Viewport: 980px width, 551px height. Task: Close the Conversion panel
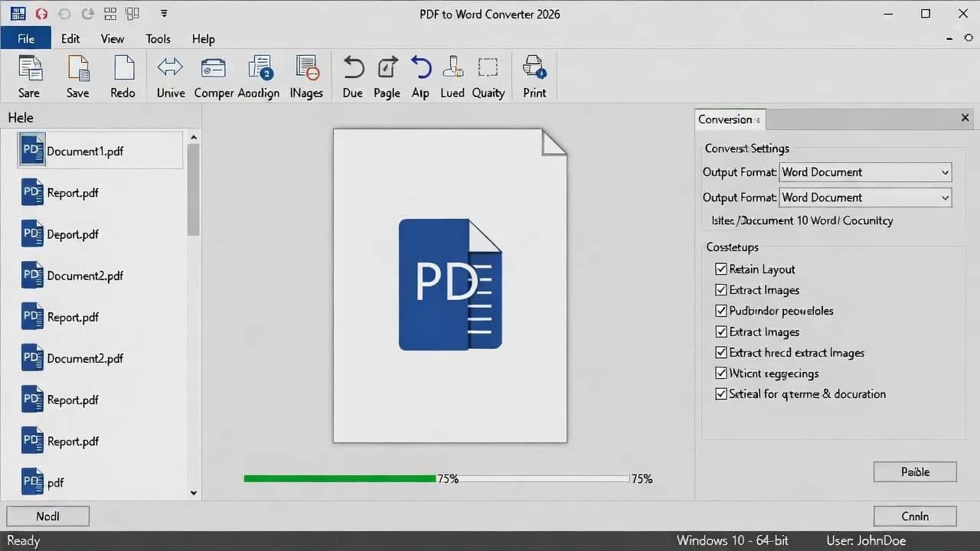(965, 118)
